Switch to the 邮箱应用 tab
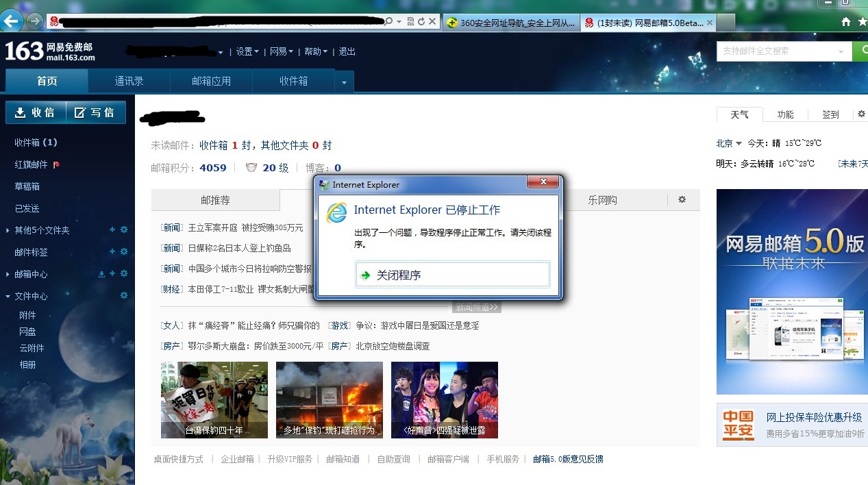The height and width of the screenshot is (485, 868). (211, 81)
